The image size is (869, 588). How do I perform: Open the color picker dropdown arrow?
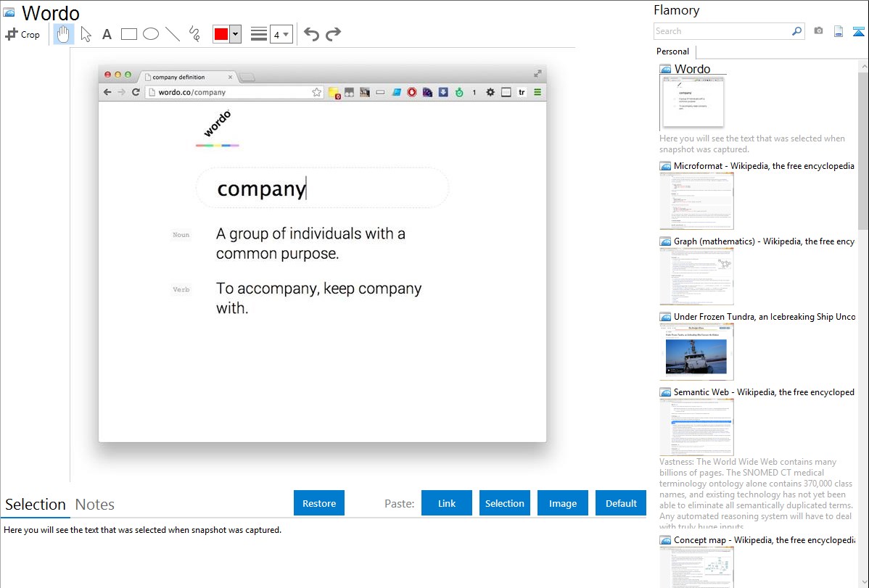pos(236,34)
